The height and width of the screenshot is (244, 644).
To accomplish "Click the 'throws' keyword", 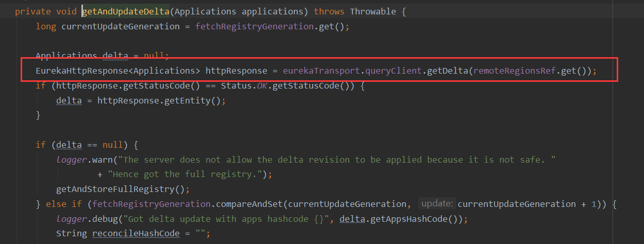I will pos(329,11).
